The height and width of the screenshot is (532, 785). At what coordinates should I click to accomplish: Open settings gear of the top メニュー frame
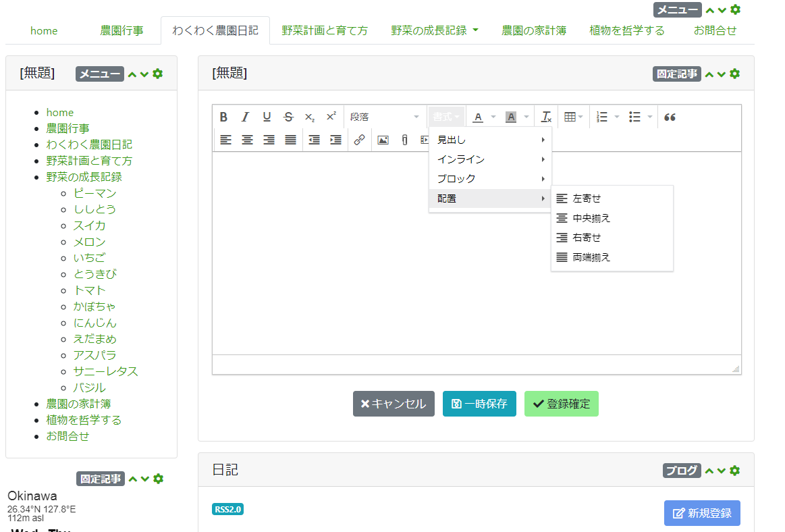(x=735, y=9)
